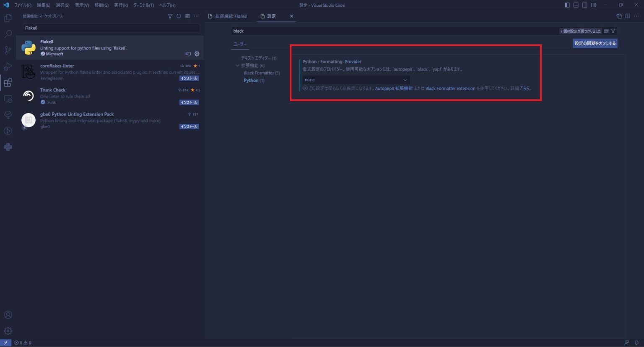Screen dimensions: 644x347
Task: Open the ターミナル(T) menu
Action: (143, 5)
